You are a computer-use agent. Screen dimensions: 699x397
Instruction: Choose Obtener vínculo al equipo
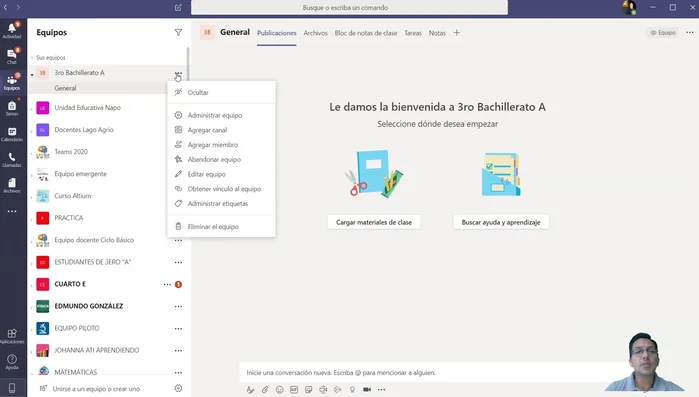click(x=222, y=189)
